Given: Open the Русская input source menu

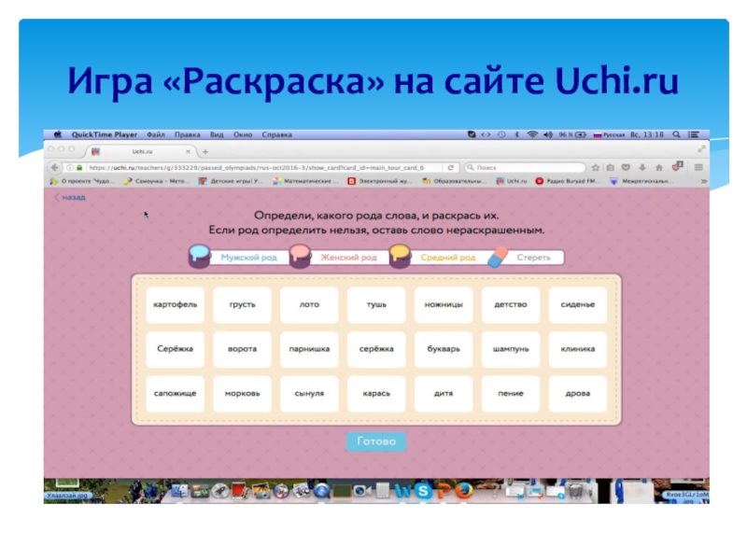Looking at the screenshot, I should (x=609, y=134).
